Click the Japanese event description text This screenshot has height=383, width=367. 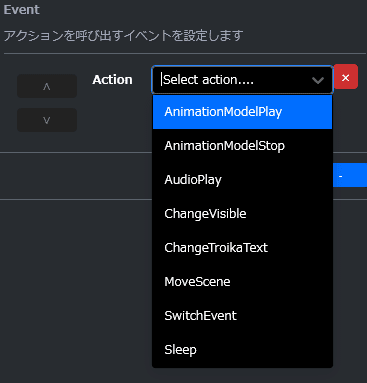tap(123, 35)
